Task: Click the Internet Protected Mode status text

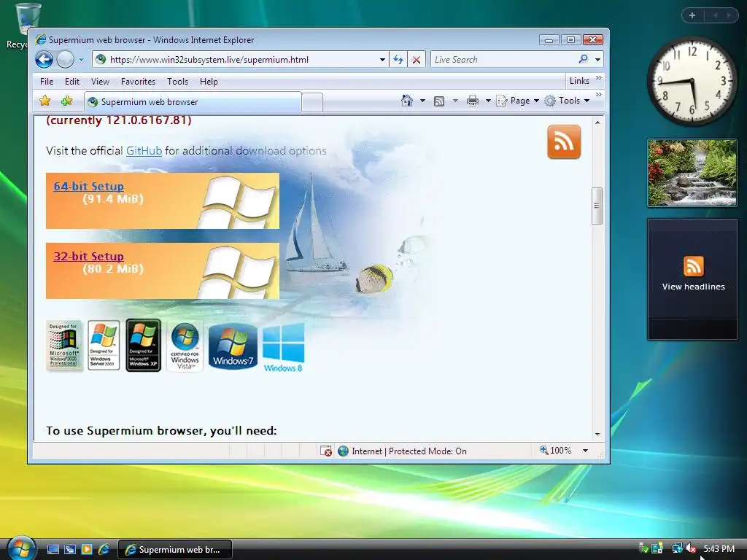Action: coord(409,451)
